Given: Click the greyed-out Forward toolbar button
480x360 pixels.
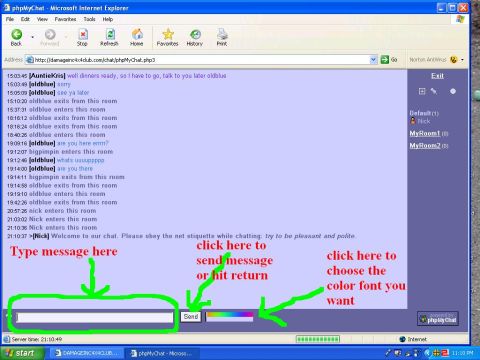Looking at the screenshot, I should pyautogui.click(x=50, y=37).
